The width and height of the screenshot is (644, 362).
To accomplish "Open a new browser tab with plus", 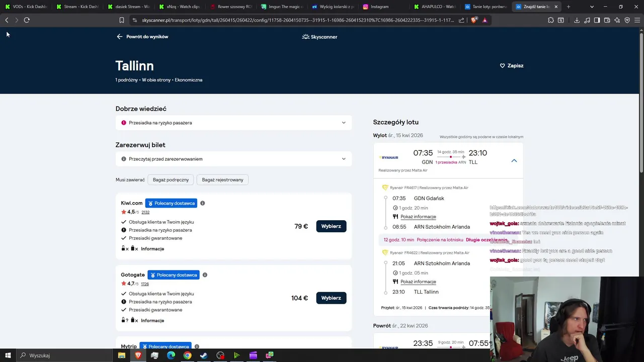I will coord(569,7).
